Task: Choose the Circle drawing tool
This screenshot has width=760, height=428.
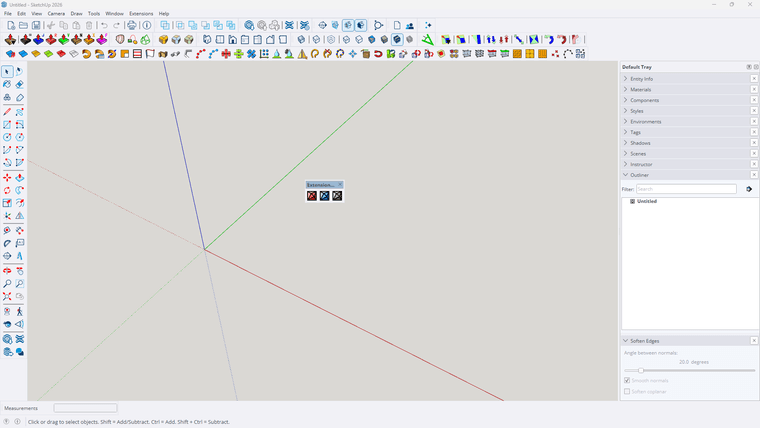Action: [x=7, y=137]
